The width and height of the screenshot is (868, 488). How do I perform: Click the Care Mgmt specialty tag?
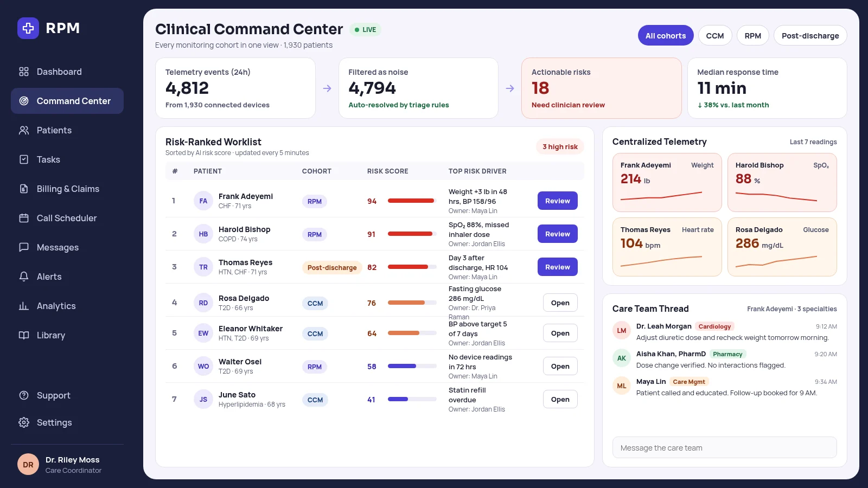click(689, 382)
